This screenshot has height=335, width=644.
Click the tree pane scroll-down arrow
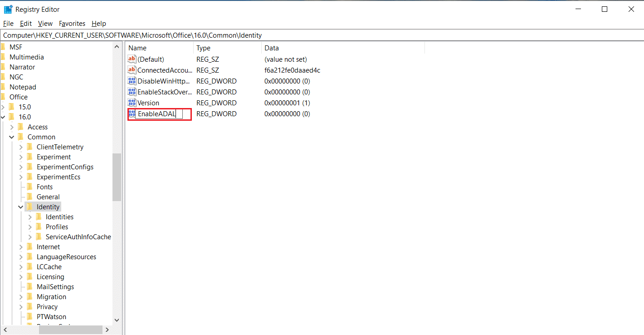point(117,320)
